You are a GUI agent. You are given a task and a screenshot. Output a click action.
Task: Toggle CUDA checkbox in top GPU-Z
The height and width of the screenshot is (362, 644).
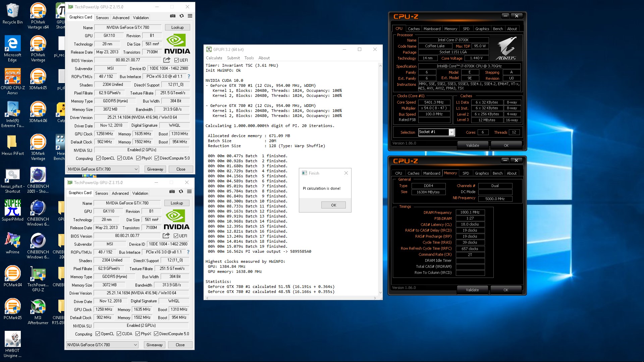click(119, 158)
